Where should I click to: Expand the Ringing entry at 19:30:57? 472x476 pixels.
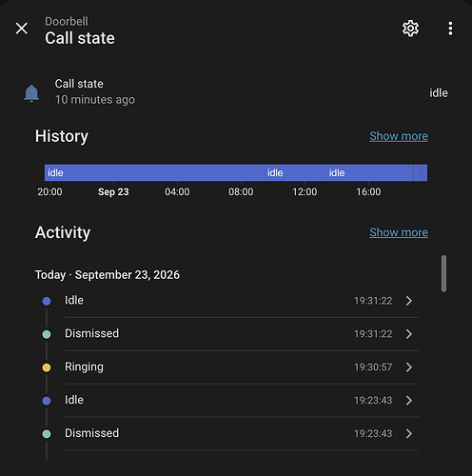coord(409,367)
